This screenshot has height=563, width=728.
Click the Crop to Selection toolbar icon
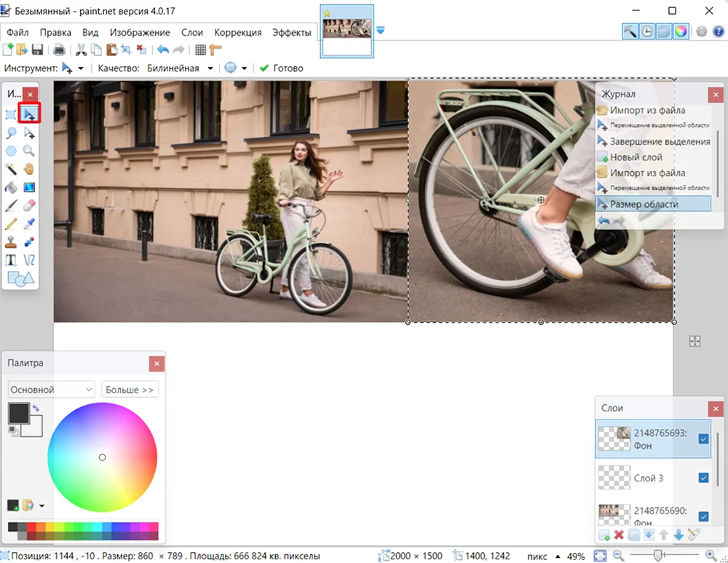[126, 50]
